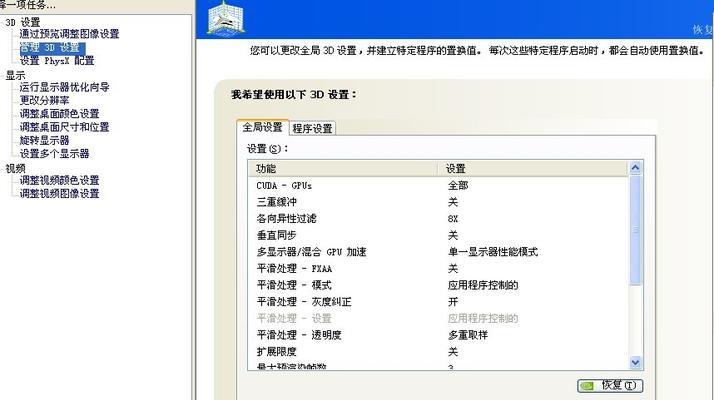Select the 显示 tree category
The height and width of the screenshot is (400, 714).
tap(15, 75)
